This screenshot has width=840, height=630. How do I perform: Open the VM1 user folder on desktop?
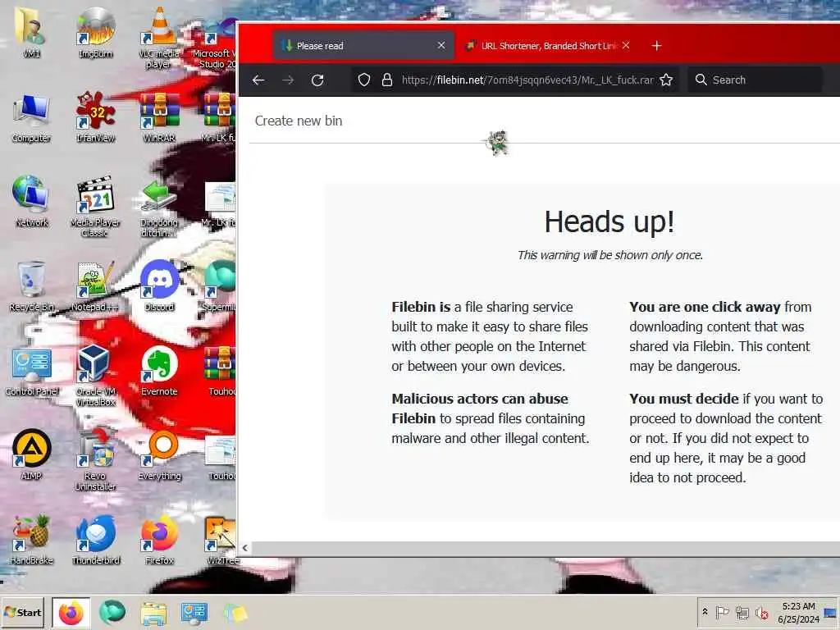click(31, 32)
